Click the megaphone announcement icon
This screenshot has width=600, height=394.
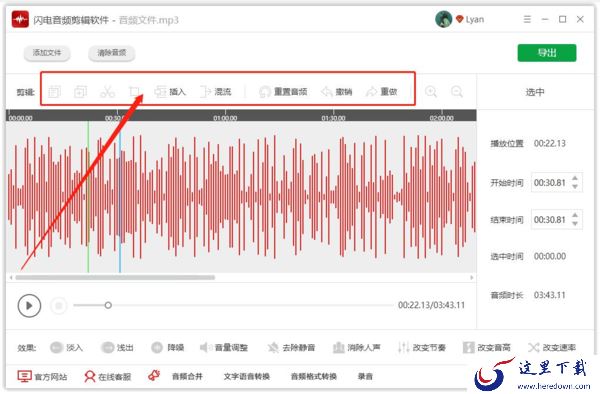(x=154, y=376)
